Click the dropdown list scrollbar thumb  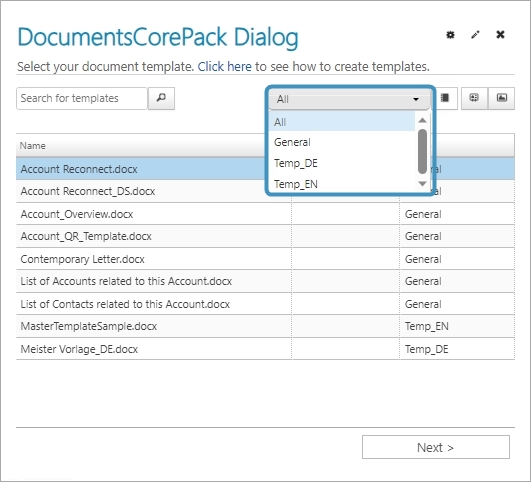point(422,151)
